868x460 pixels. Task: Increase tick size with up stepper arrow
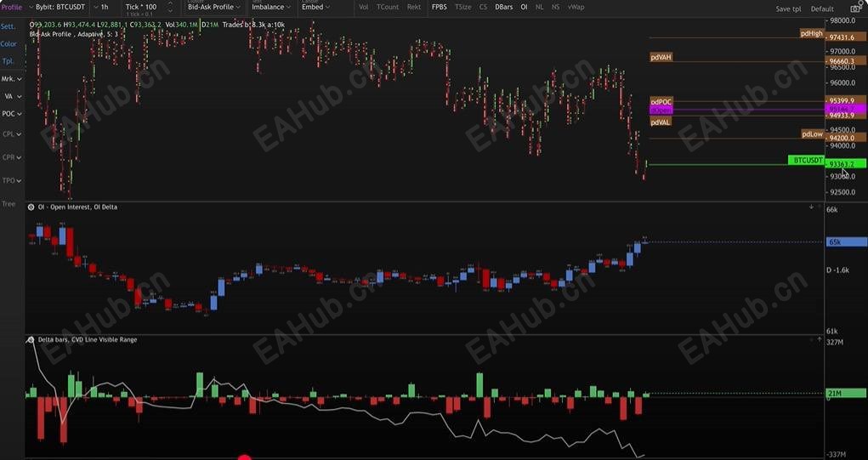170,4
